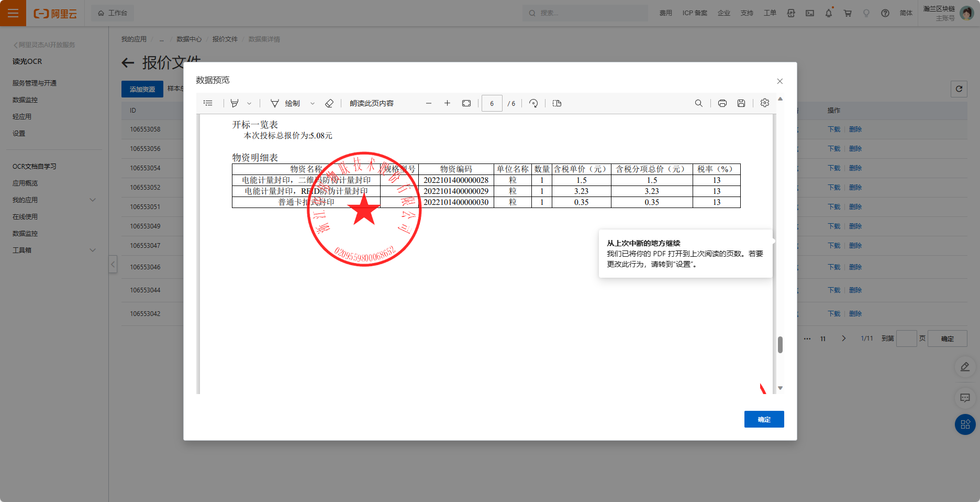Click the scroll down arrow of preview

coord(780,388)
